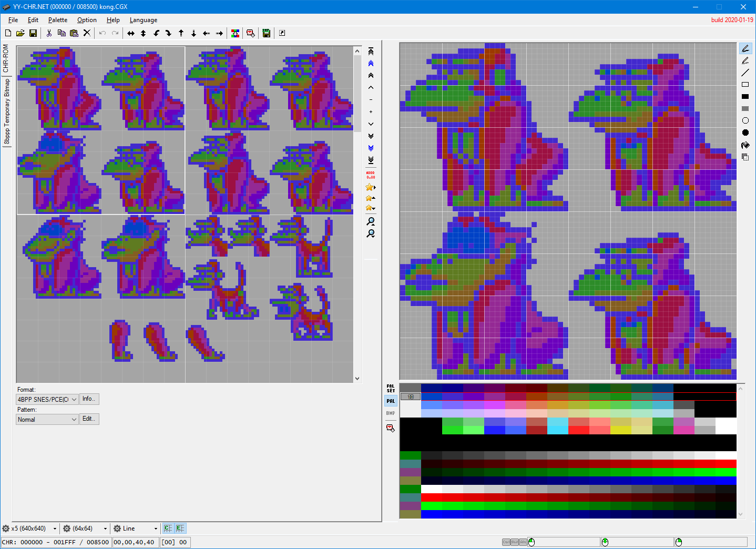Image resolution: width=756 pixels, height=549 pixels.
Task: Open the Format dropdown showing 4BPP SNES/PCE
Action: click(47, 399)
